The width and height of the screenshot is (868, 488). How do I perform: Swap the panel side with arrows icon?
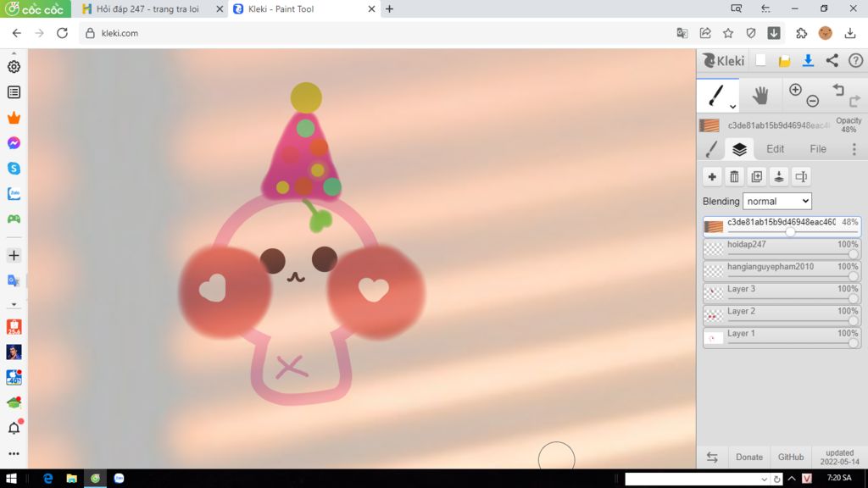(712, 457)
